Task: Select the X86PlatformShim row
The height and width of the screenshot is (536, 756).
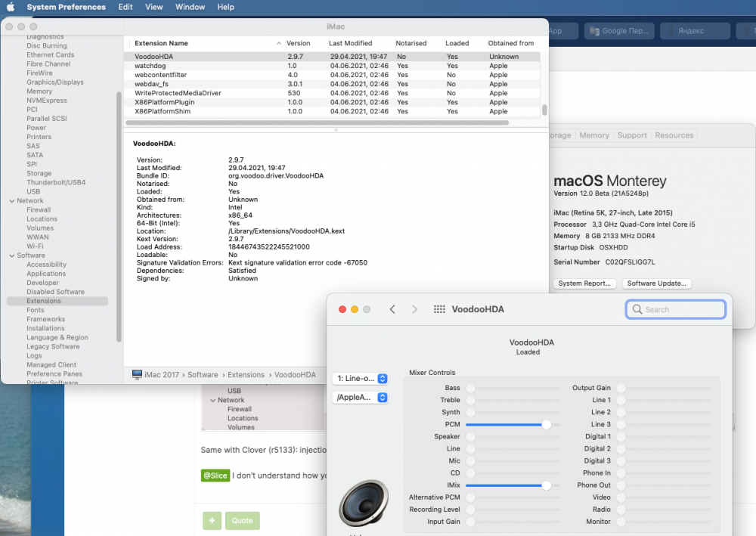Action: 332,111
